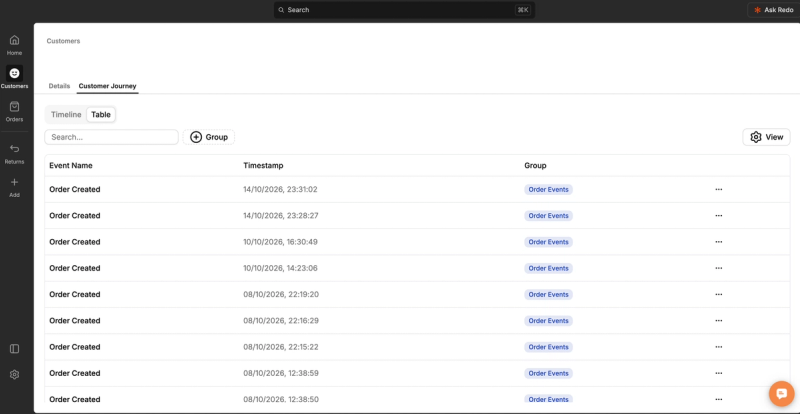Select timestamp 10/10/2026, 14:23:06
This screenshot has height=414, width=800.
pos(281,268)
